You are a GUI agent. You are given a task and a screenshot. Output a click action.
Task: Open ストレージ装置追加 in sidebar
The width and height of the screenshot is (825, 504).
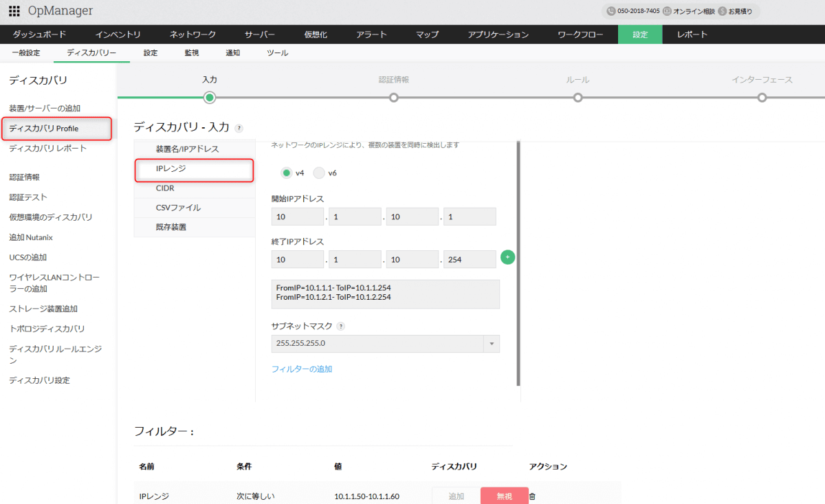click(43, 309)
